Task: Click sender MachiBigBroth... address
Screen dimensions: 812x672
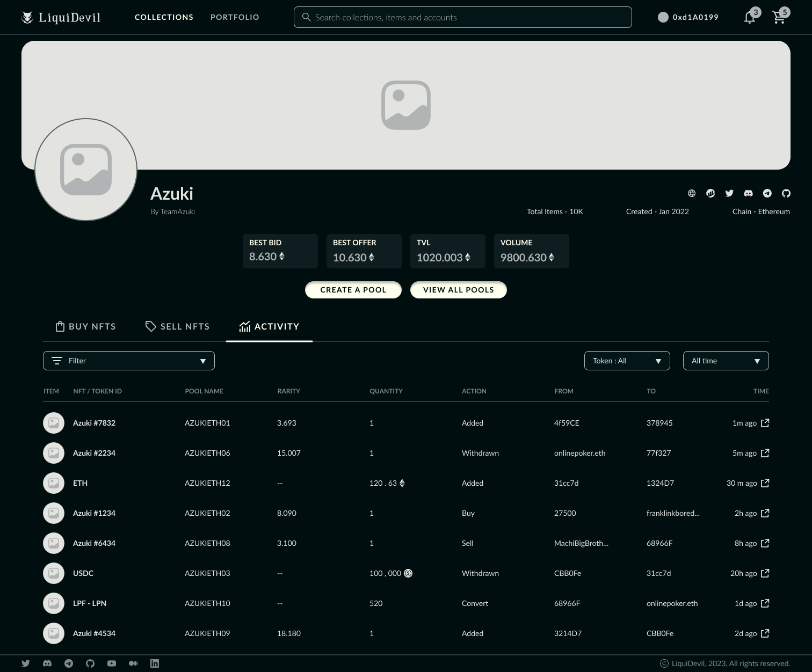Action: (581, 543)
